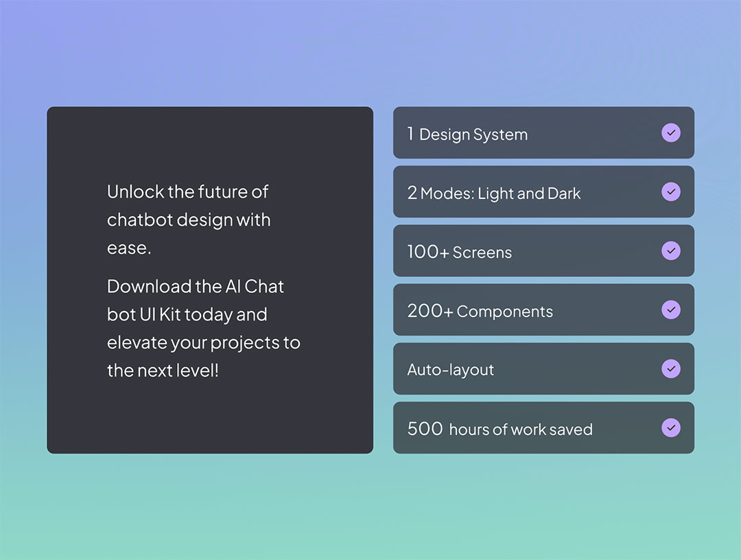The width and height of the screenshot is (741, 560).
Task: Click the checkmark icon beside Design System
Action: click(x=670, y=133)
